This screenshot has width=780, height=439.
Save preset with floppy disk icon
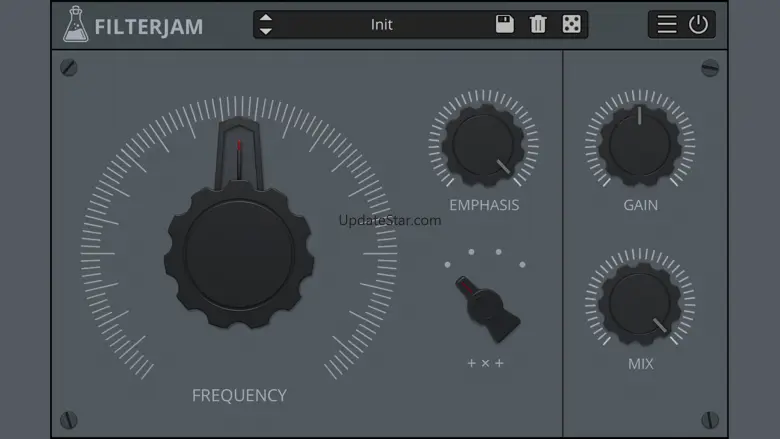coord(504,24)
